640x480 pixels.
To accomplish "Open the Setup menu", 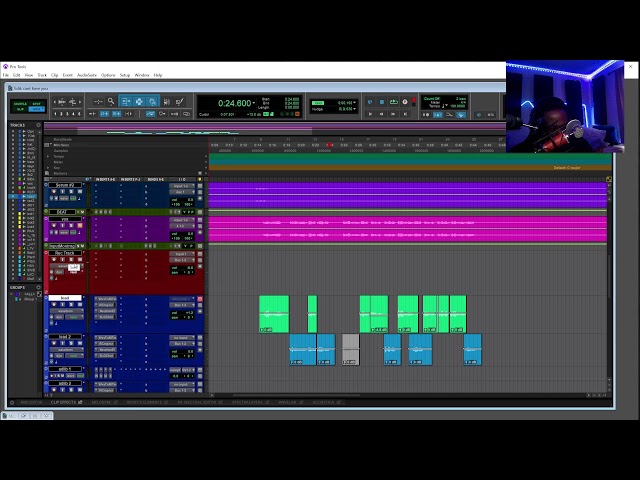I will (x=124, y=75).
